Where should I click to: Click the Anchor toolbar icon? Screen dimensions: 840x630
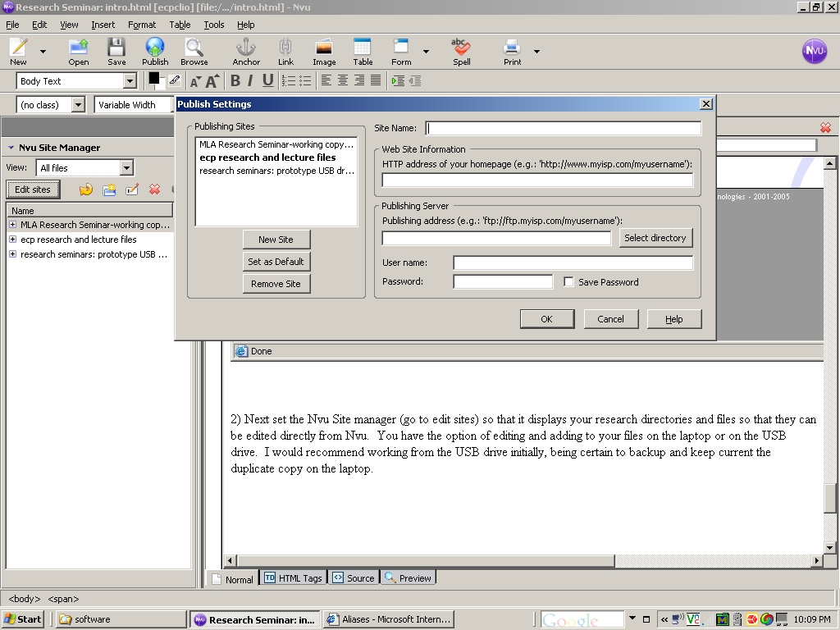point(245,48)
